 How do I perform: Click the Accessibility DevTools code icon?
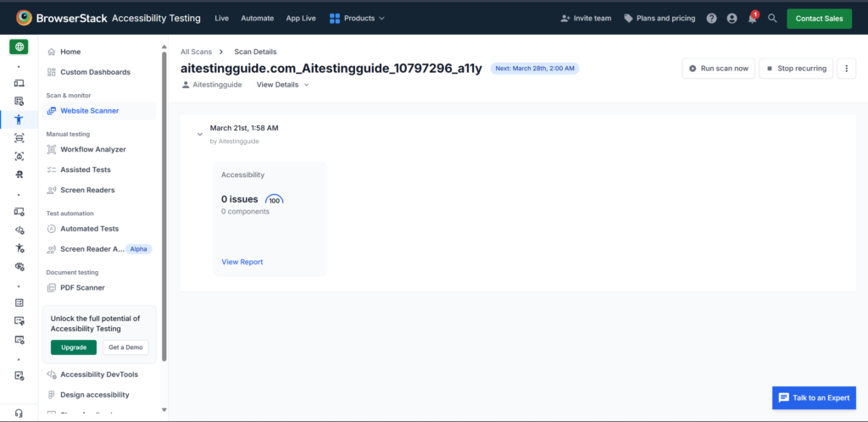52,375
